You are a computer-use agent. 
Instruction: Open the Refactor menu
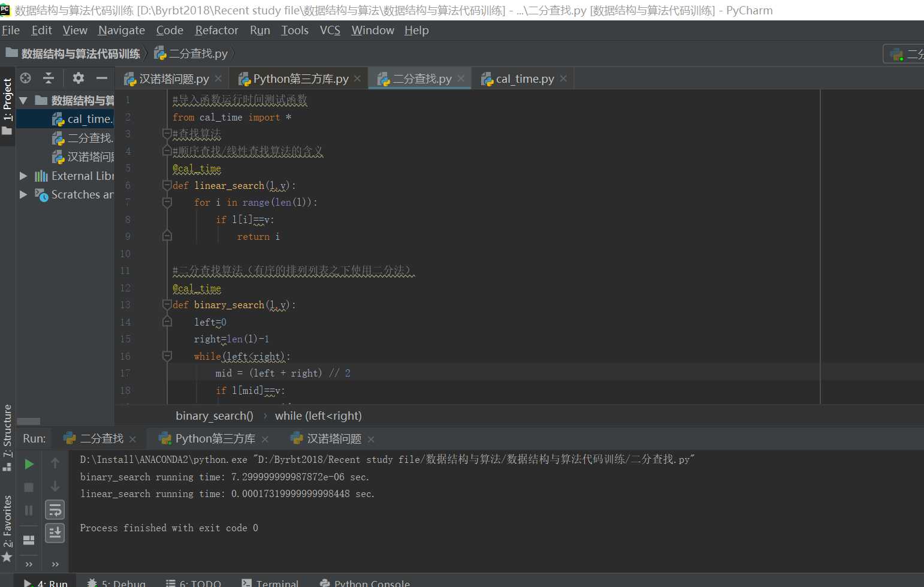click(x=216, y=30)
